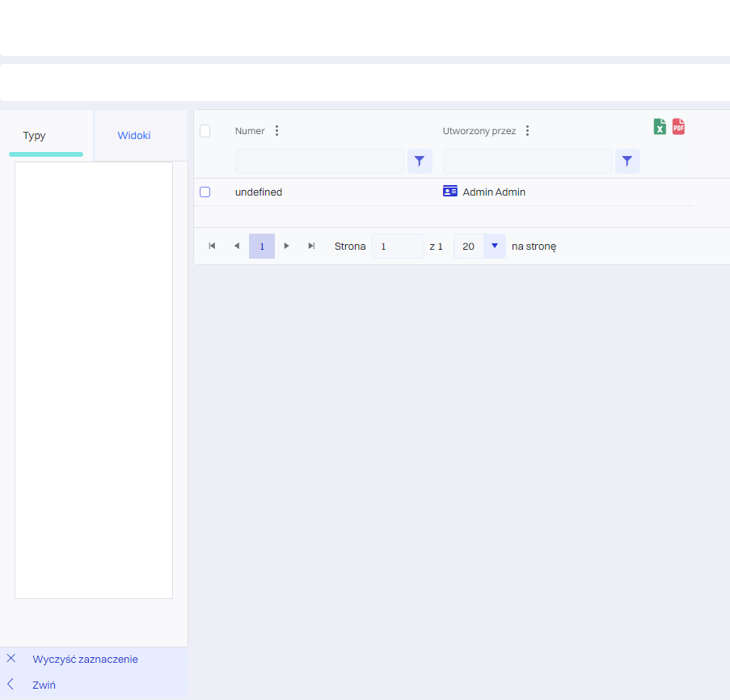Open Utworzony przez column options menu
This screenshot has width=730, height=700.
coord(528,131)
